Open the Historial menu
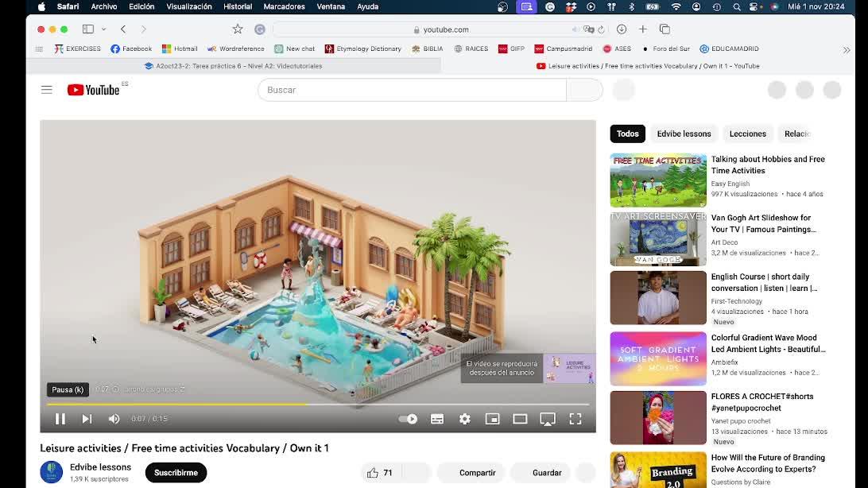 pyautogui.click(x=238, y=6)
